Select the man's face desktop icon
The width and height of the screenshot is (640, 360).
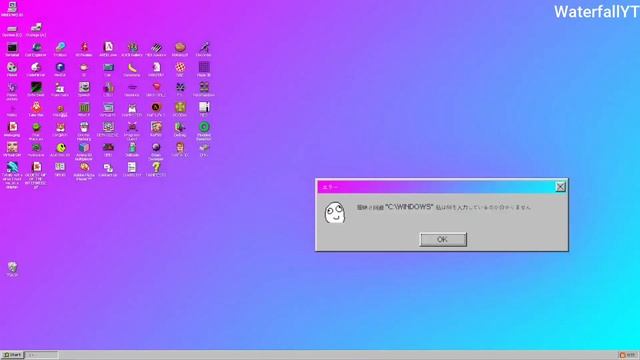180,147
